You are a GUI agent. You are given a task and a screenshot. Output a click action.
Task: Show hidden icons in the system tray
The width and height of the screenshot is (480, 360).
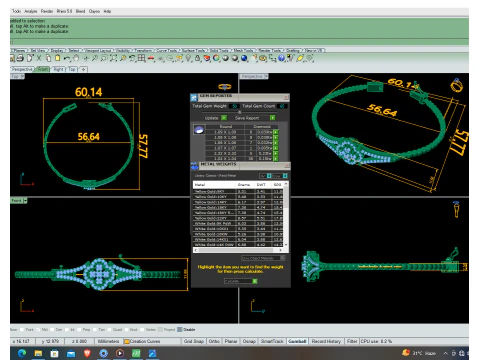click(x=445, y=353)
